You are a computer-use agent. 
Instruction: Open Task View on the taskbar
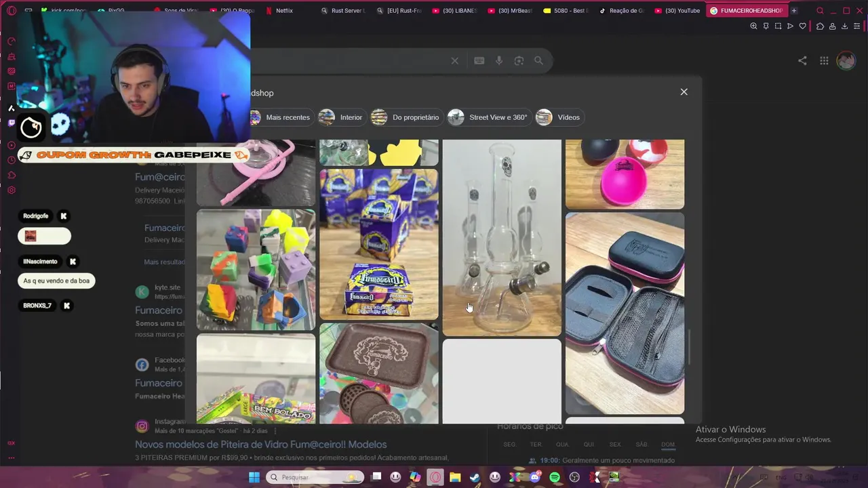[x=376, y=477]
